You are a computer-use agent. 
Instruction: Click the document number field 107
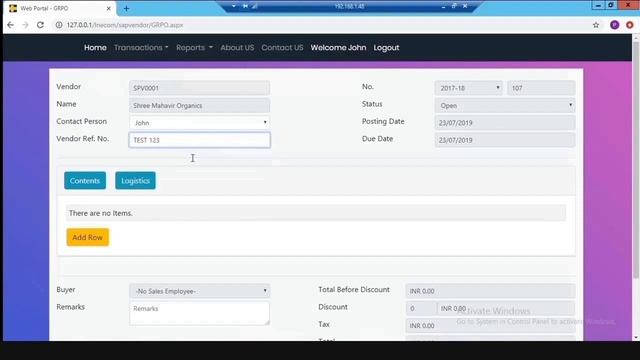tap(541, 88)
